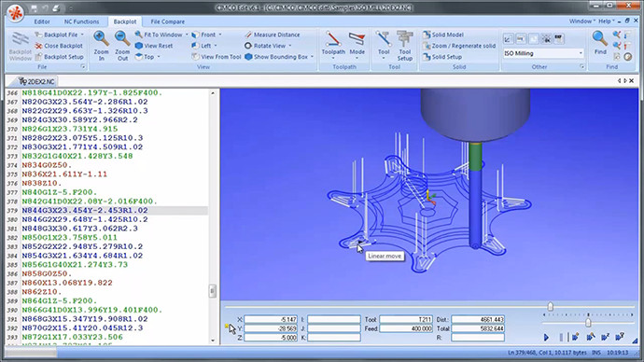Start simulation with the play button
This screenshot has height=362, width=644.
coord(546,338)
